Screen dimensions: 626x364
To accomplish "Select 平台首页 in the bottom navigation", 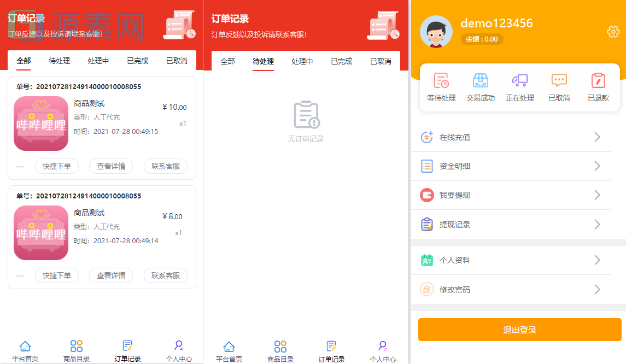I will click(x=25, y=349).
